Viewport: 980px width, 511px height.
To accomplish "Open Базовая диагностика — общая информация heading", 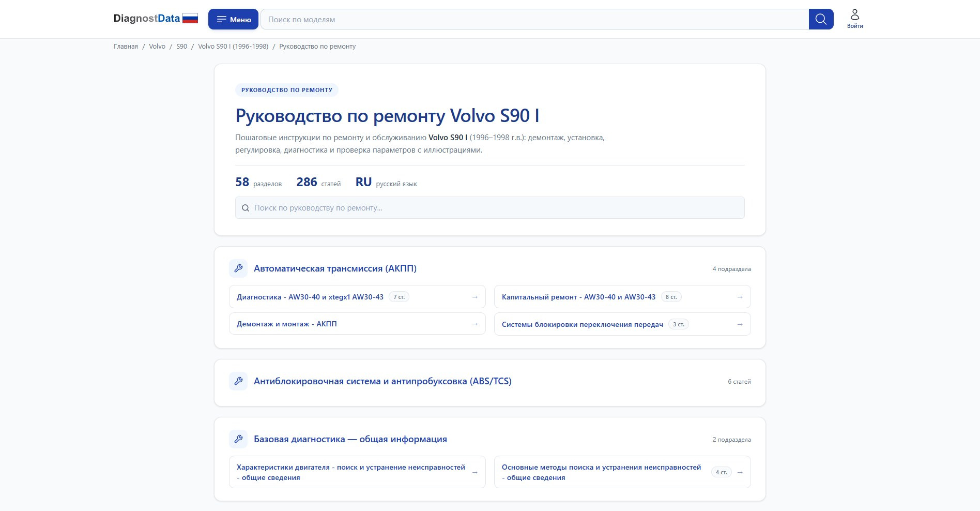I will [x=350, y=439].
